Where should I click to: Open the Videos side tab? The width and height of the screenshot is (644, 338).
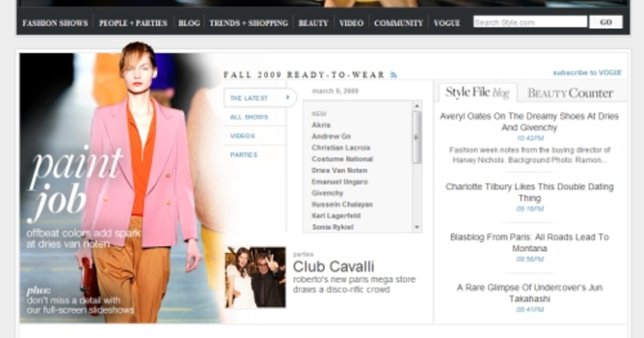(243, 136)
